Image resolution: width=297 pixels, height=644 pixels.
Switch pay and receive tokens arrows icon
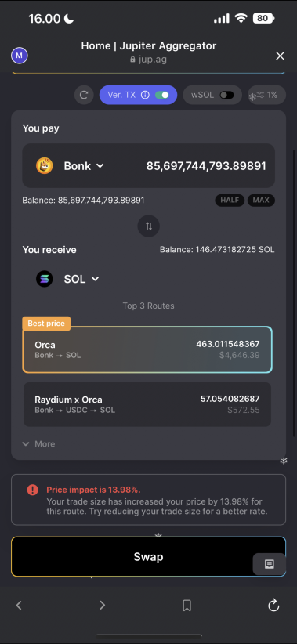(x=149, y=226)
